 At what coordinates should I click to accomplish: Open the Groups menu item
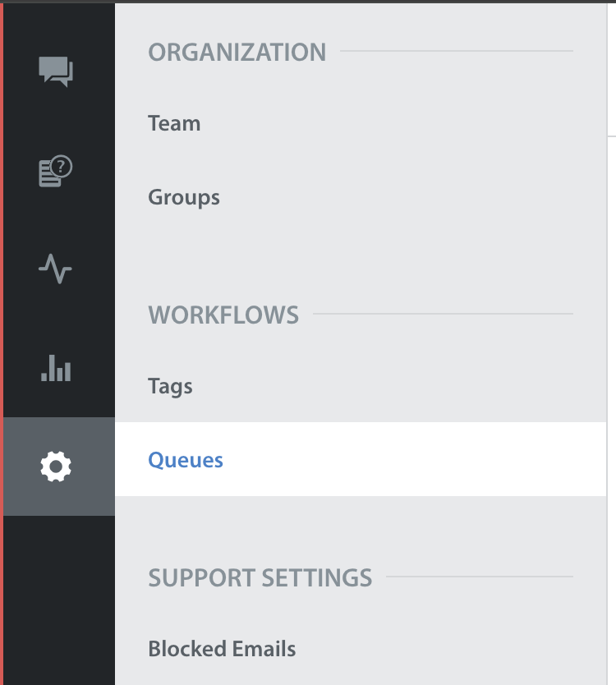tap(184, 197)
